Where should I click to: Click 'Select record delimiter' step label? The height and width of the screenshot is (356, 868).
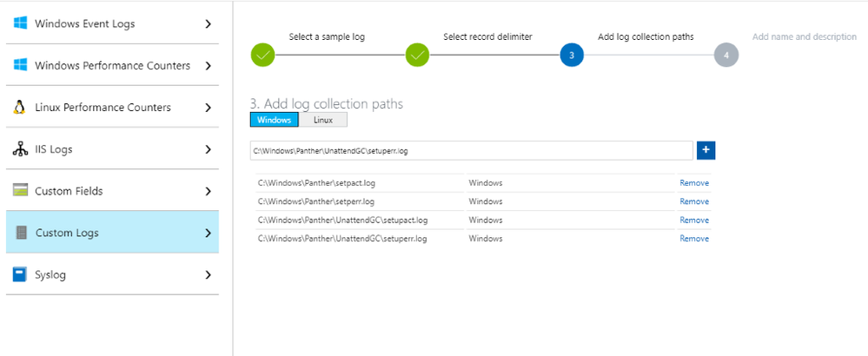point(487,37)
